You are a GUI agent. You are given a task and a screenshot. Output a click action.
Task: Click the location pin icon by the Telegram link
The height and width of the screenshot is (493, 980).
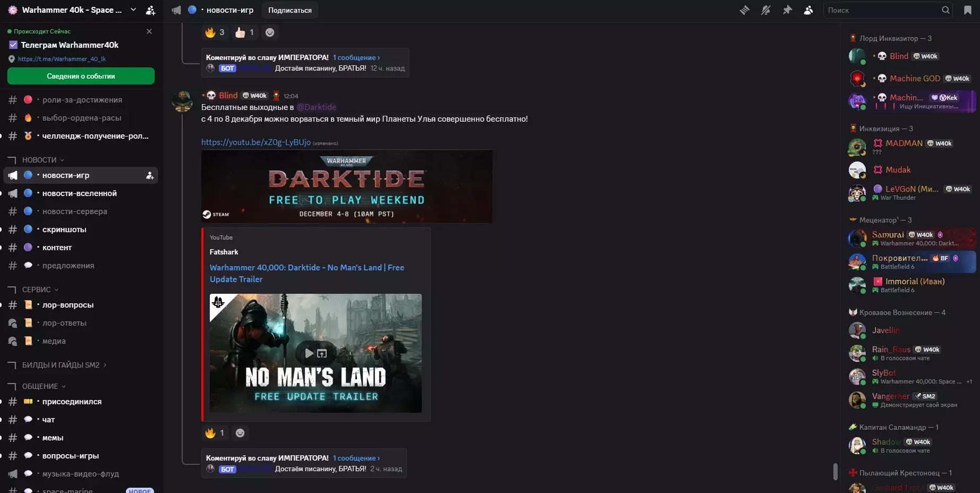click(12, 59)
